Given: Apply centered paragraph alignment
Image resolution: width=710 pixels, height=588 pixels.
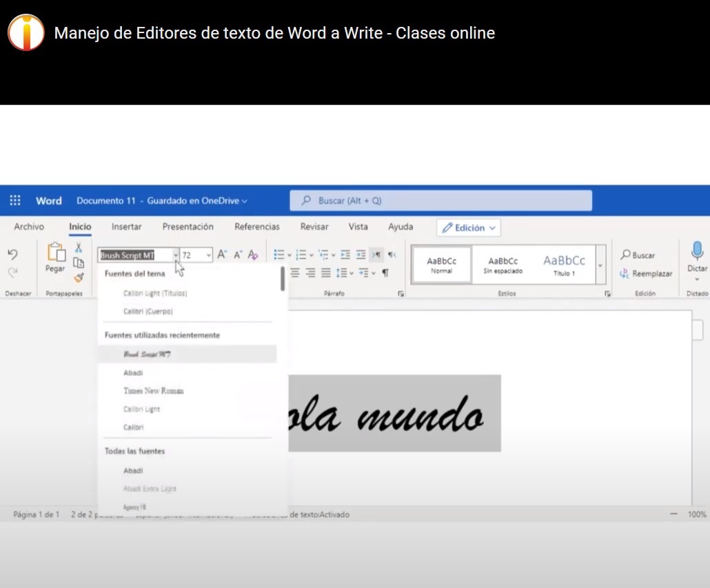Looking at the screenshot, I should [x=295, y=273].
